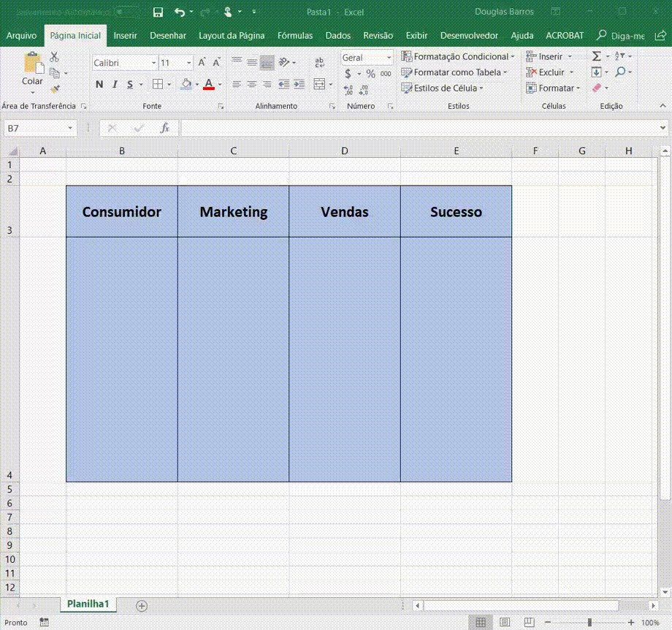Decrease decimal places

tap(364, 90)
